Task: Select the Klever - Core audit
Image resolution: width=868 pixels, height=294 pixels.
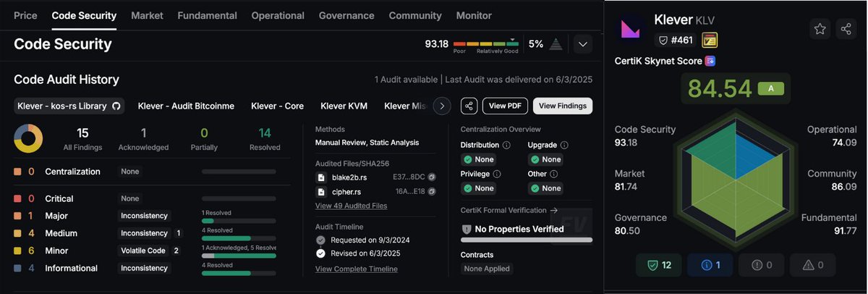Action: tap(277, 106)
